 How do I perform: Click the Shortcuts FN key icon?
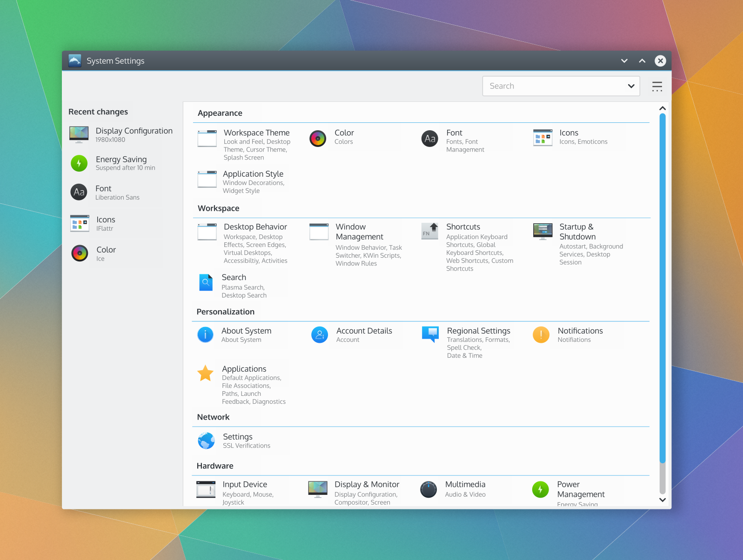click(x=429, y=231)
